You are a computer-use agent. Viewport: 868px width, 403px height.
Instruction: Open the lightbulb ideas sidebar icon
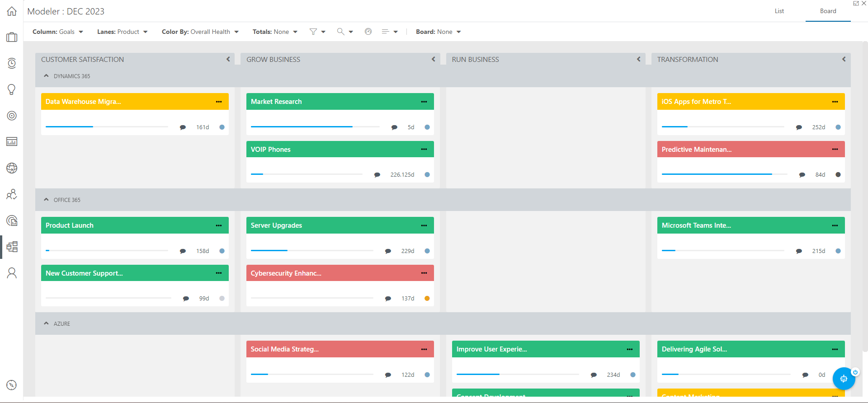click(x=12, y=89)
